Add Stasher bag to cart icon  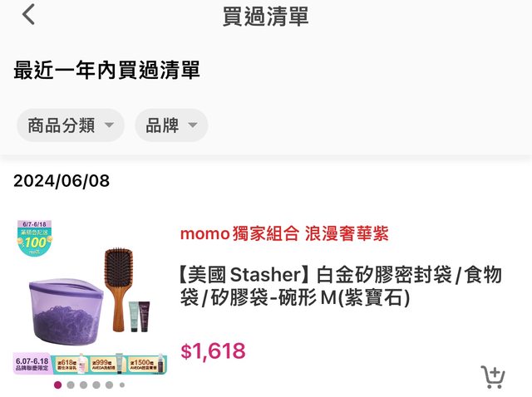pyautogui.click(x=493, y=377)
